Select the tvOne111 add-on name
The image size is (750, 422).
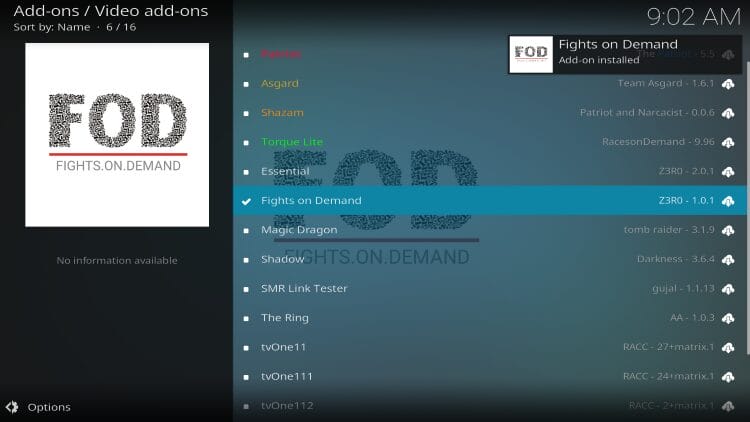287,377
